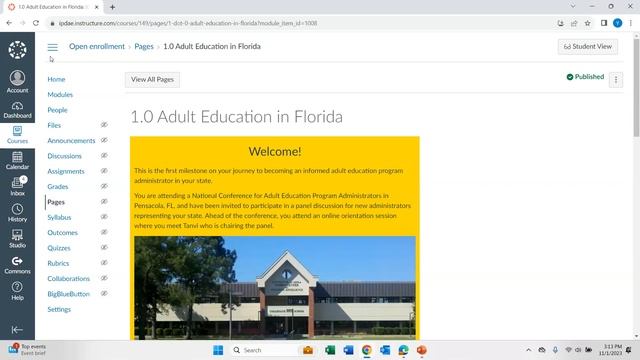Viewport: 640px width, 360px height.
Task: Open the Windows Start menu
Action: [x=218, y=350]
